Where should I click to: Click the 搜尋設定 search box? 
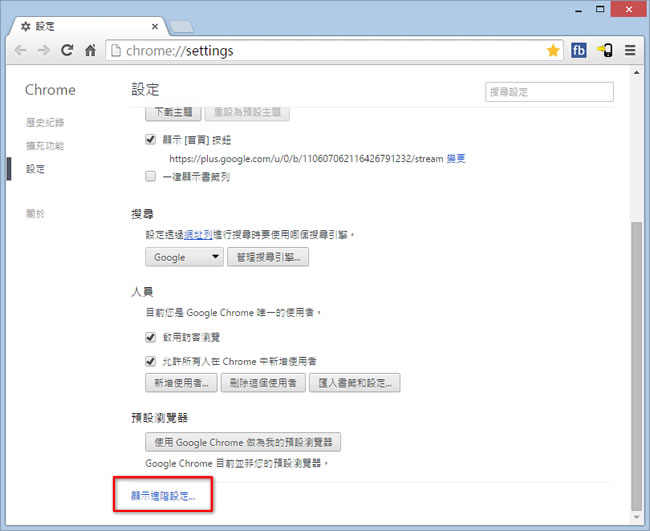click(549, 92)
